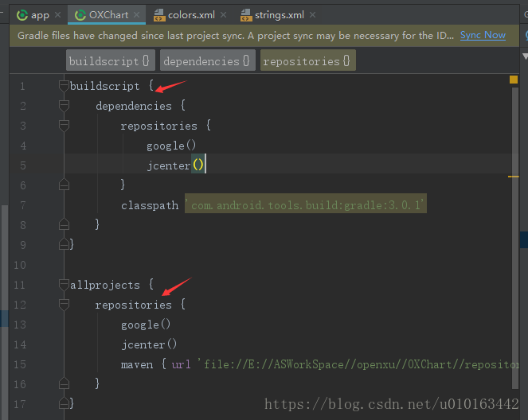Click the yellow warning stripe mark in scrollbar
The image size is (528, 420).
pyautogui.click(x=514, y=177)
